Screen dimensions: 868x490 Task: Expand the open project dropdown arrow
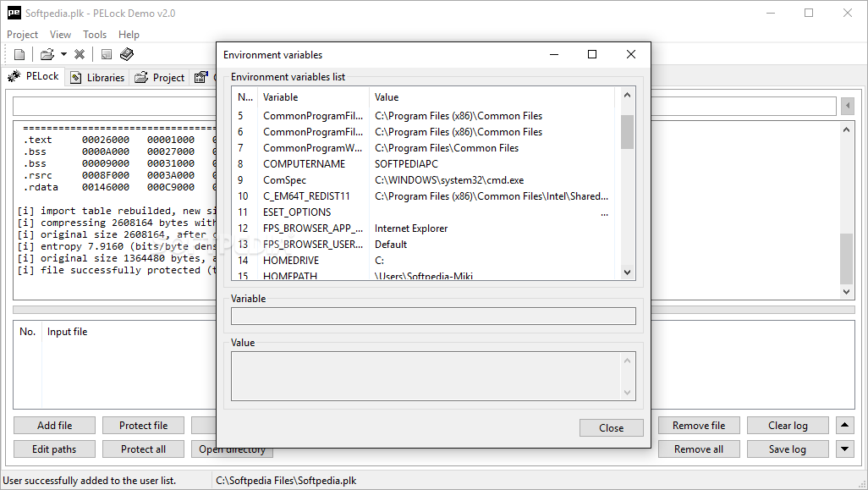[63, 54]
